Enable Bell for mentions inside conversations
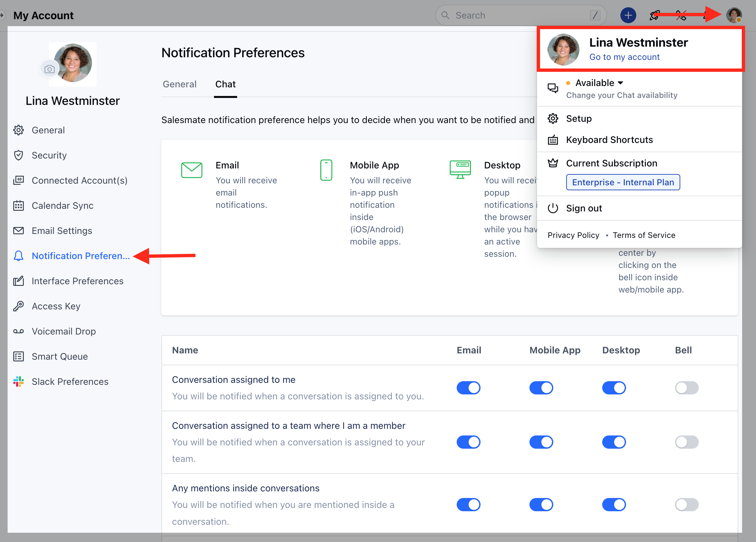This screenshot has height=542, width=756. pos(687,505)
